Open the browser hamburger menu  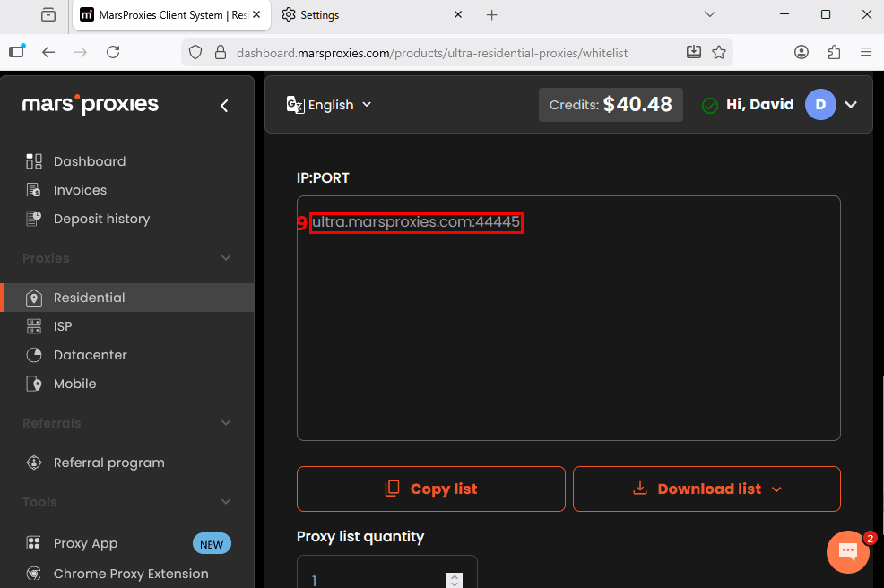click(x=866, y=52)
